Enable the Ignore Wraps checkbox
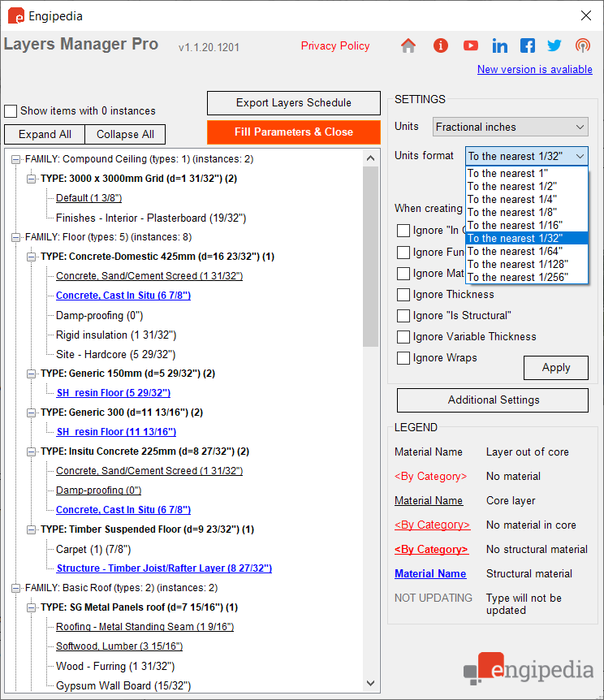Image resolution: width=604 pixels, height=700 pixels. (x=403, y=358)
